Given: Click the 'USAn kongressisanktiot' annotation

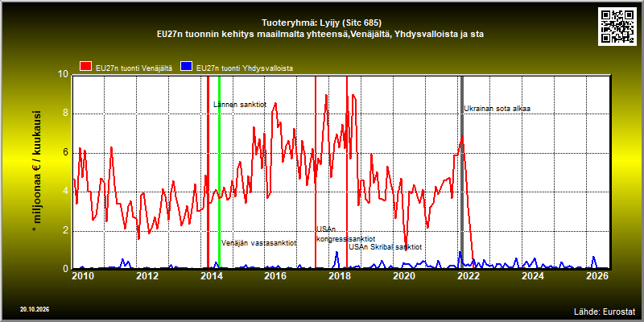Looking at the screenshot, I should click(345, 234).
